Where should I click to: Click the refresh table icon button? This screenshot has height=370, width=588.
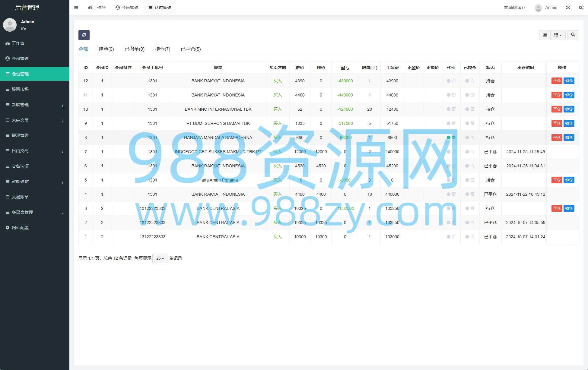point(84,35)
